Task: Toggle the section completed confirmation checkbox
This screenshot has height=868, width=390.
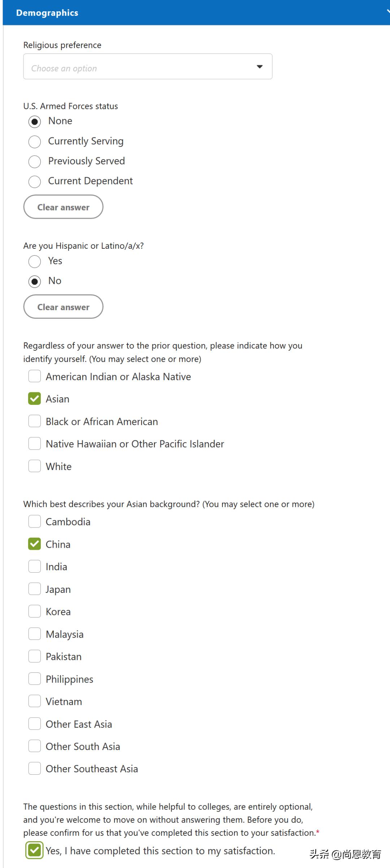Action: coord(35,850)
